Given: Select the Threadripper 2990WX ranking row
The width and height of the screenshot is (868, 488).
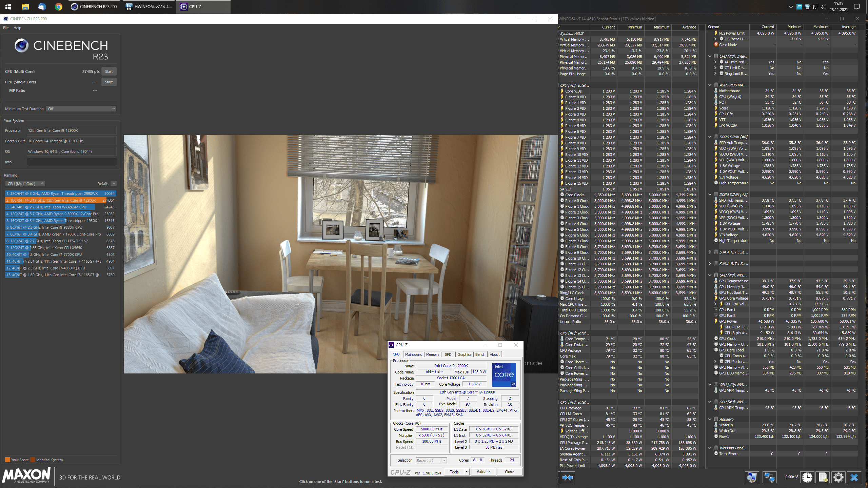Looking at the screenshot, I should tap(61, 194).
